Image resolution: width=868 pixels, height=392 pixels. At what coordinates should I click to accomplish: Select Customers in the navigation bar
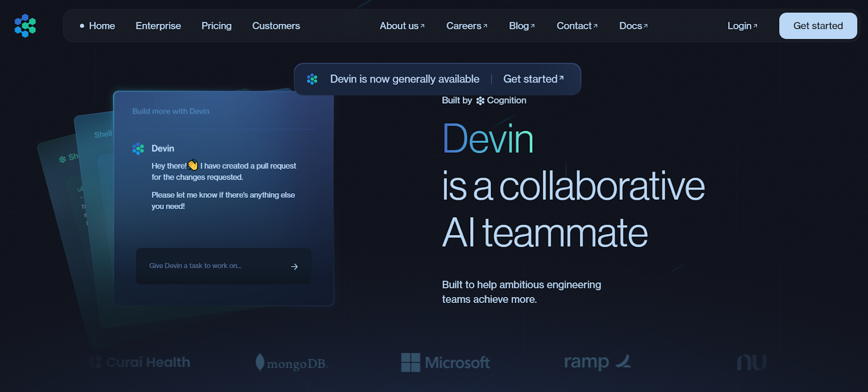point(276,26)
